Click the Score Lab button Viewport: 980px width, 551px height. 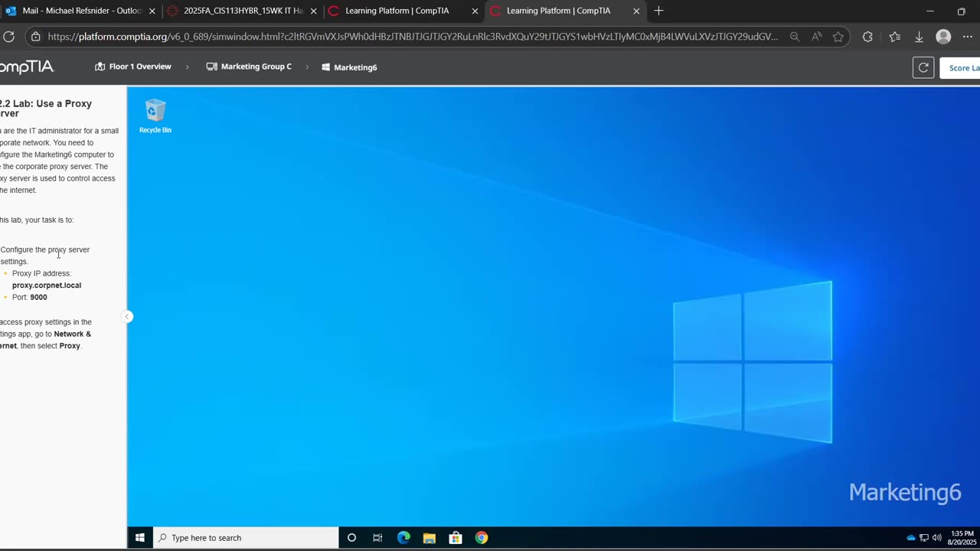click(960, 67)
